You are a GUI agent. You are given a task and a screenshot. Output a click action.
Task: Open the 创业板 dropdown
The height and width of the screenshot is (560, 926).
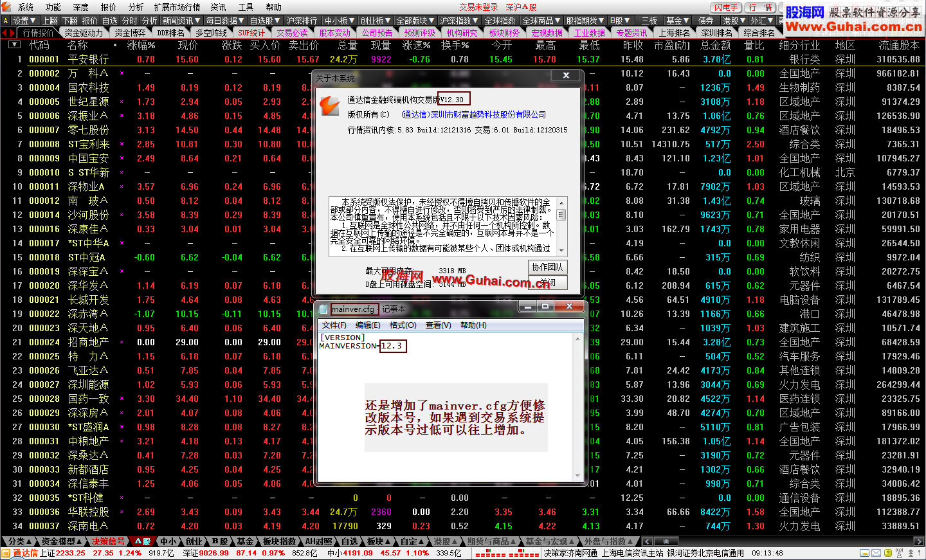tap(376, 21)
